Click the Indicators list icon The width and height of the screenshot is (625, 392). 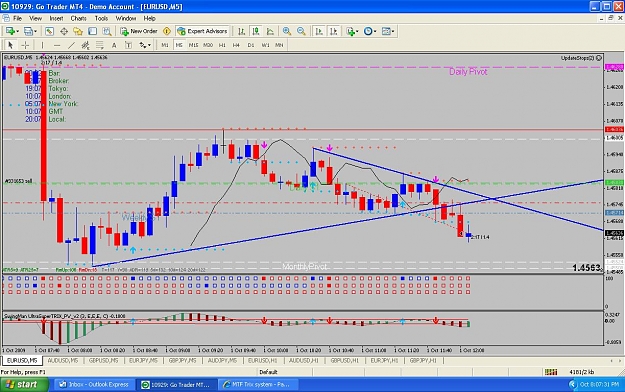click(350, 31)
